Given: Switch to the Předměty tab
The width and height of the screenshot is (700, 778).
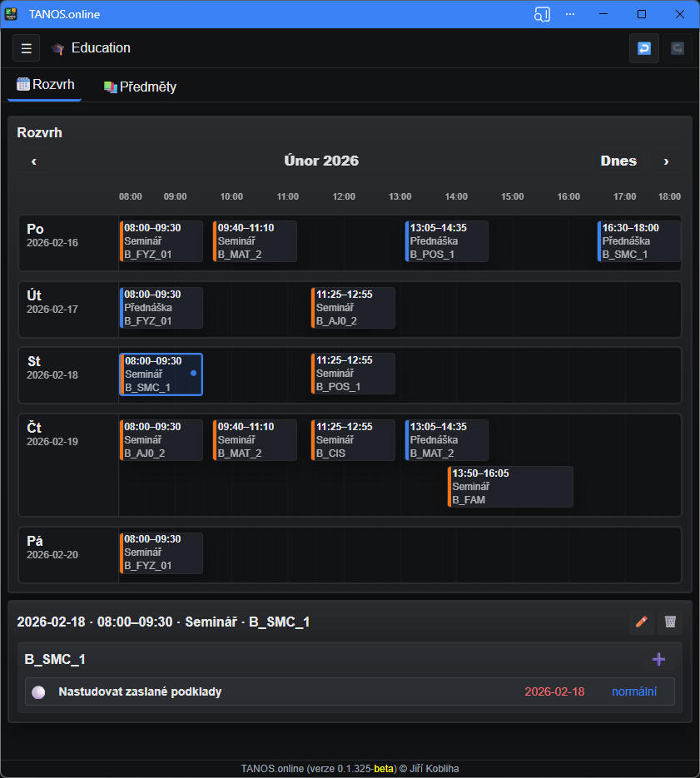Looking at the screenshot, I should click(140, 87).
